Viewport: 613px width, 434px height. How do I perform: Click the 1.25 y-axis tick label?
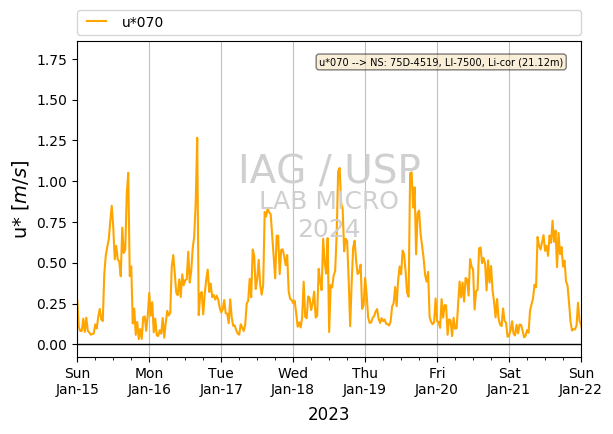click(x=52, y=141)
